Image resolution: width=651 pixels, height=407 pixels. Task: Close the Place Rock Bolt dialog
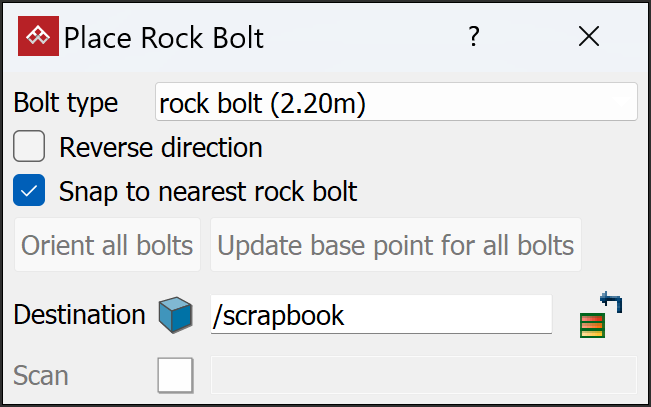[x=589, y=37]
